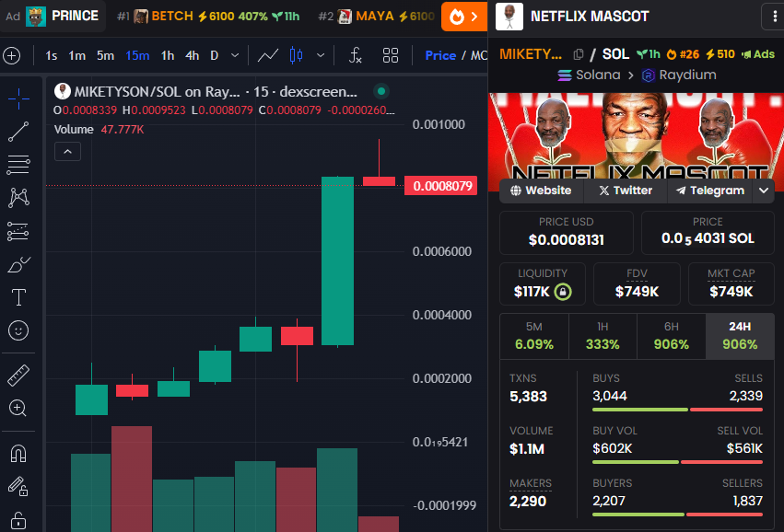Screen dimensions: 784x532
Task: Click the add symbol plus icon
Action: tap(12, 55)
